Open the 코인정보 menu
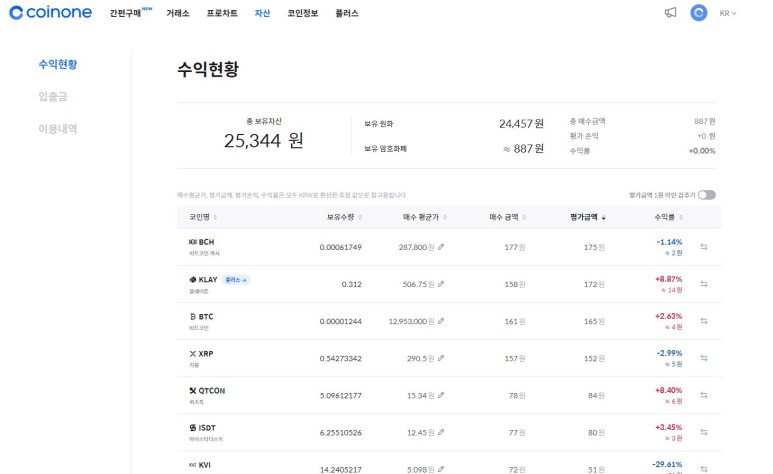The width and height of the screenshot is (773, 474). click(x=303, y=13)
